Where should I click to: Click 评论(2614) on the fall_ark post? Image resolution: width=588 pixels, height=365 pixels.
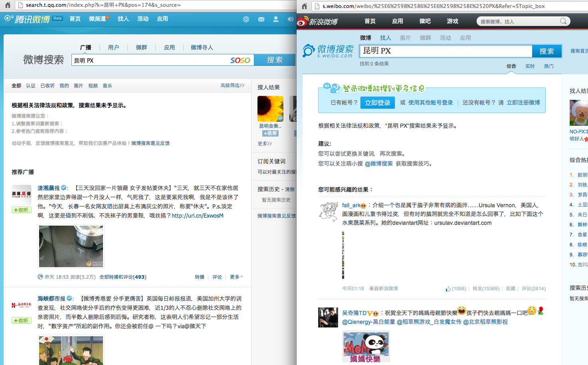[534, 289]
